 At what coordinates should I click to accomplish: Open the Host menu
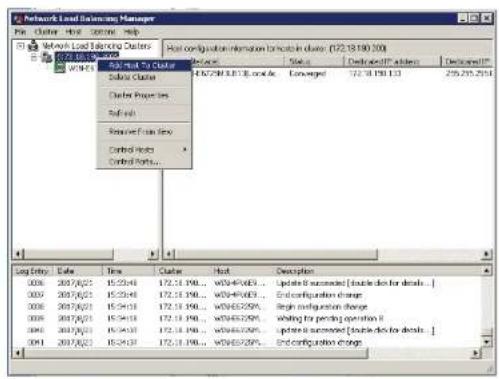[73, 32]
